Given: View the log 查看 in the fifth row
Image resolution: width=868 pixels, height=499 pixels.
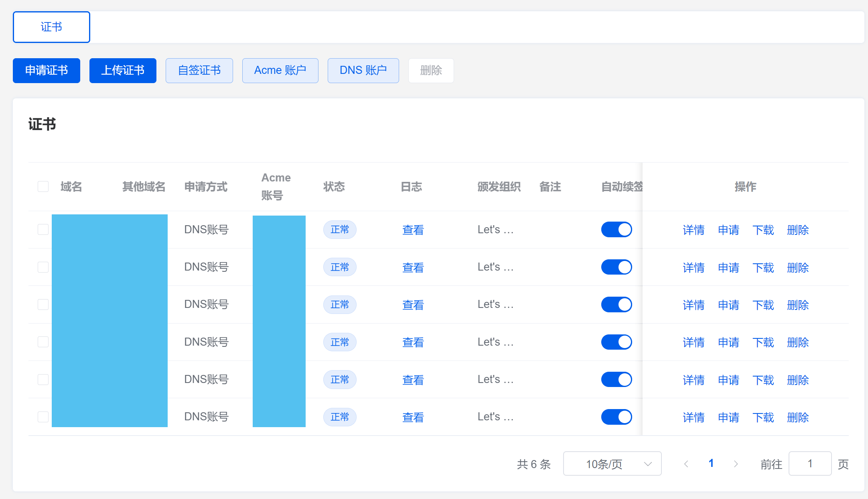Looking at the screenshot, I should click(413, 380).
